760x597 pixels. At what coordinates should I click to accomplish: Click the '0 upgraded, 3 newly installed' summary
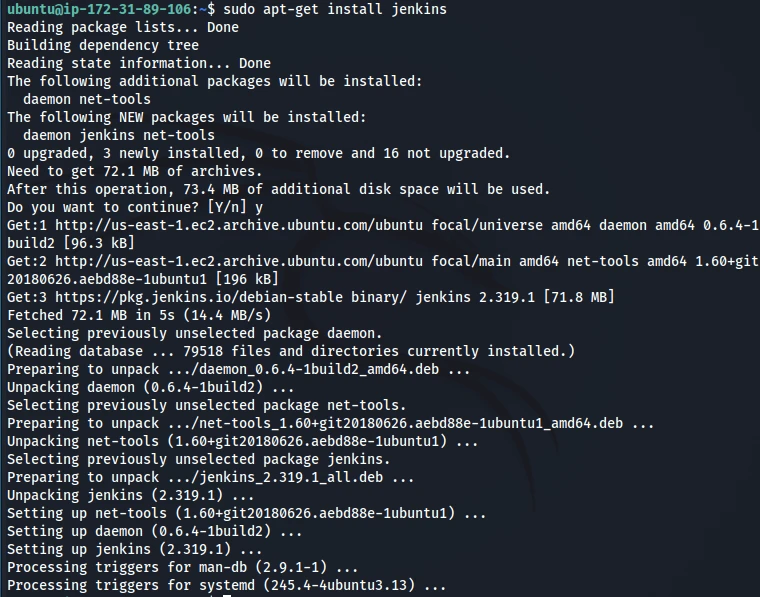tap(258, 153)
